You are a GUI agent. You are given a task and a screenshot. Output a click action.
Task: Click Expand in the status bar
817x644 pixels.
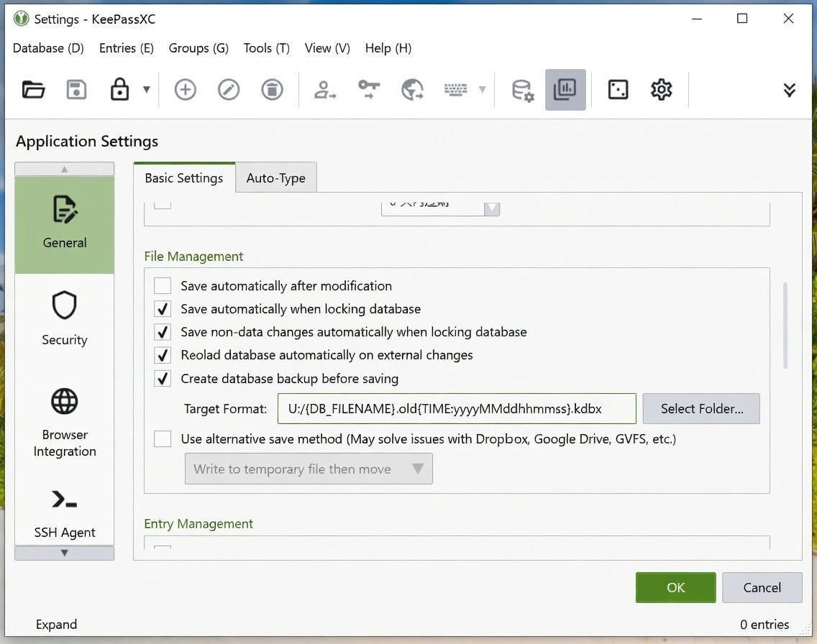point(56,624)
